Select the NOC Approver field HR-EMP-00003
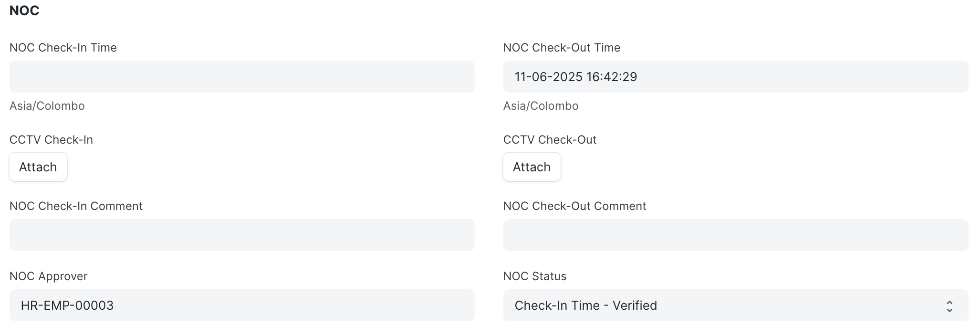Screen dimensions: 980x336 coord(242,305)
